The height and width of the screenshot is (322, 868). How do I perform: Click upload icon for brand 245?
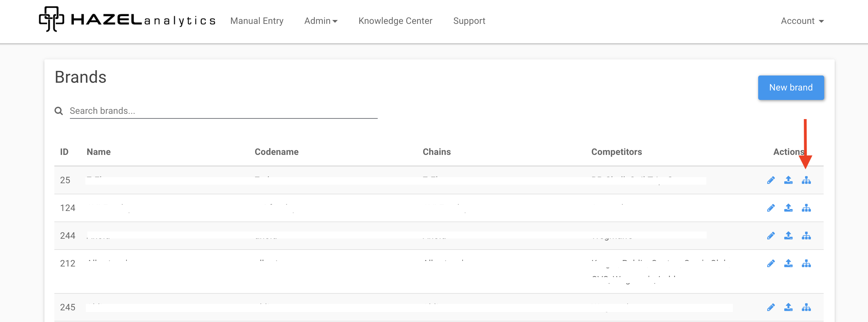click(788, 307)
